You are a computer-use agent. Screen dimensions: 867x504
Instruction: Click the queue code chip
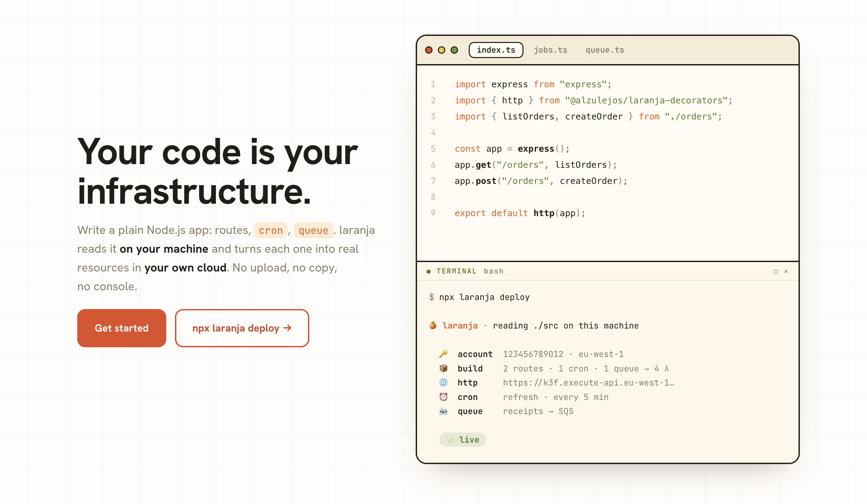click(x=313, y=230)
